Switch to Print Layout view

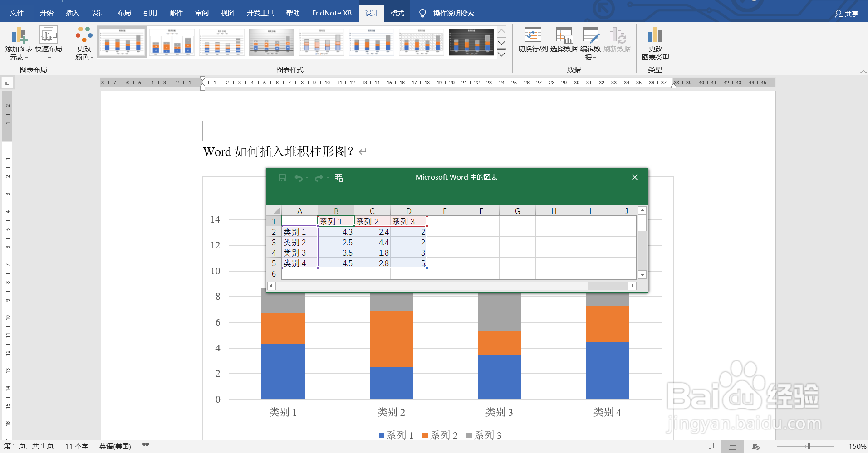click(x=732, y=446)
